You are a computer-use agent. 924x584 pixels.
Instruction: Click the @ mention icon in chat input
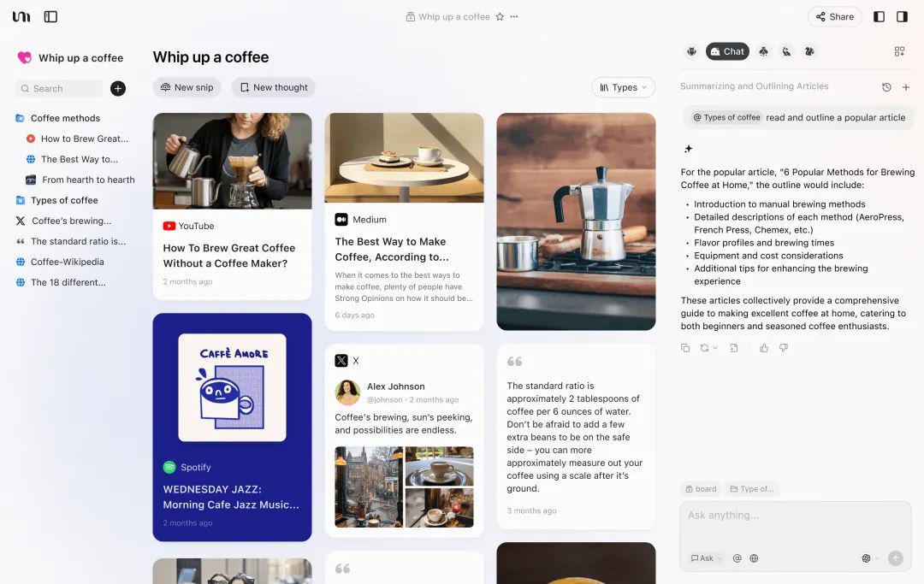[737, 558]
